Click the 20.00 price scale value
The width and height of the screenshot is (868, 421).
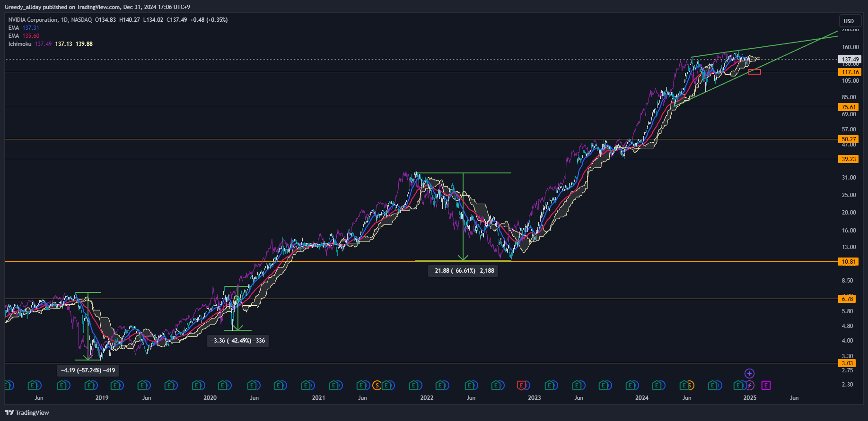coord(849,213)
